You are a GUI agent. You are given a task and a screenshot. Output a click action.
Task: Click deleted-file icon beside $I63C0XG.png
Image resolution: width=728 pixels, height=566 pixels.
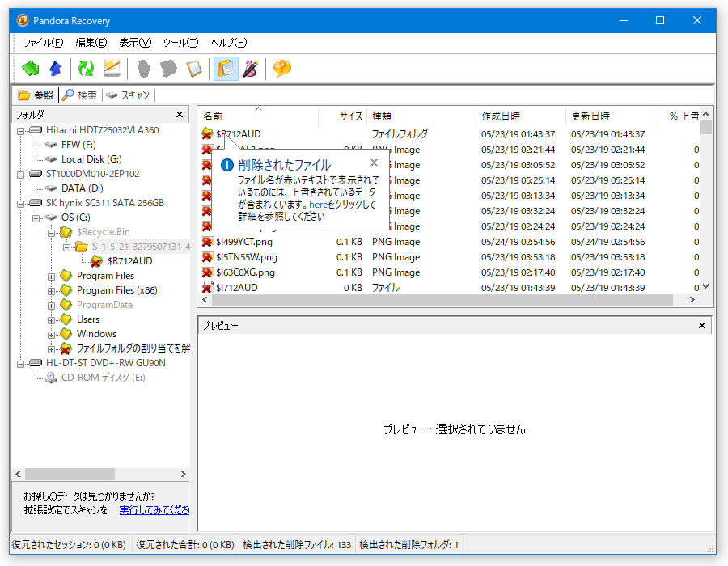207,272
